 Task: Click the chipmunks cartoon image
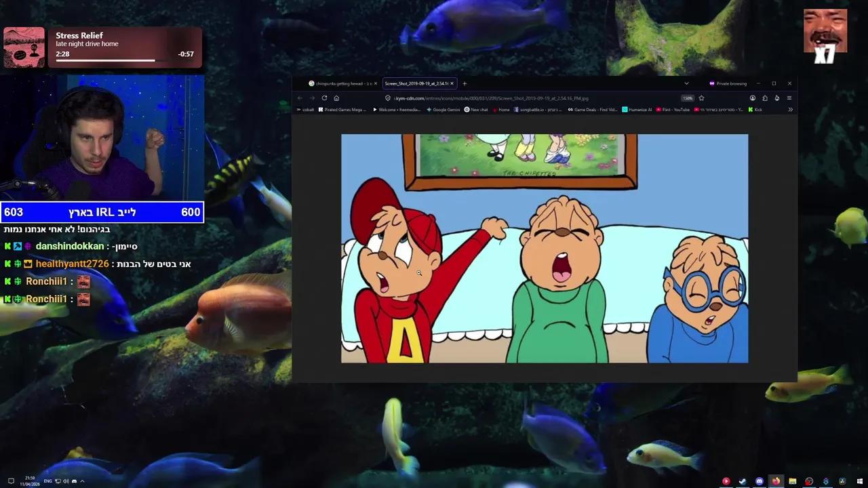click(x=545, y=248)
